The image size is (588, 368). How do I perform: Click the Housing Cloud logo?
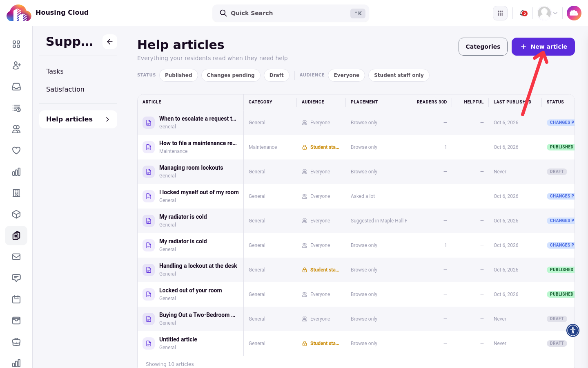(19, 13)
